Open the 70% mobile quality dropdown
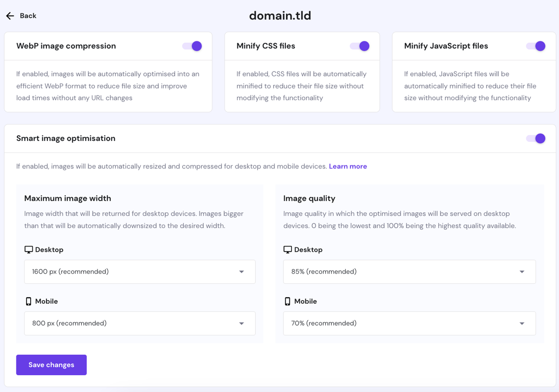The height and width of the screenshot is (392, 559). point(409,323)
